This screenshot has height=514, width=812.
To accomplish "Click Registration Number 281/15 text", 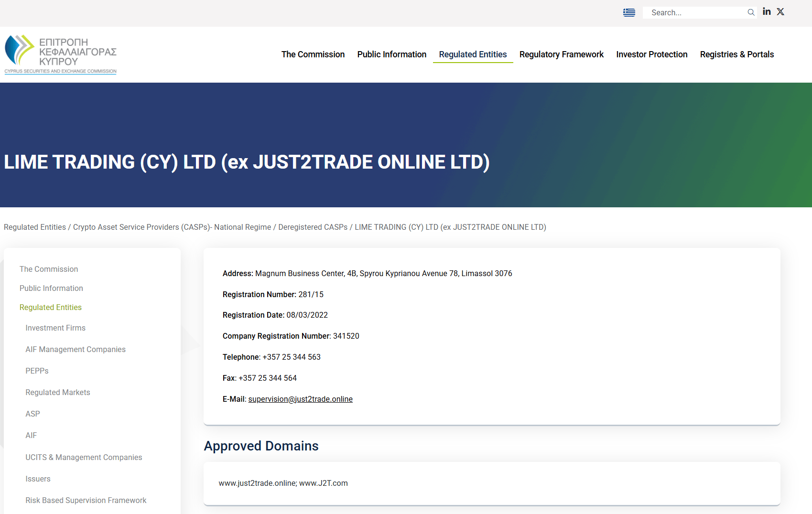I will 273,294.
